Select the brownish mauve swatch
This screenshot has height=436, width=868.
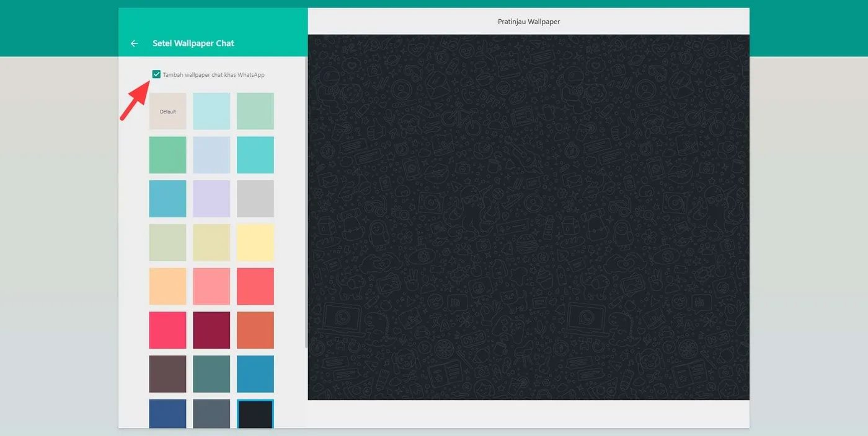pos(167,374)
